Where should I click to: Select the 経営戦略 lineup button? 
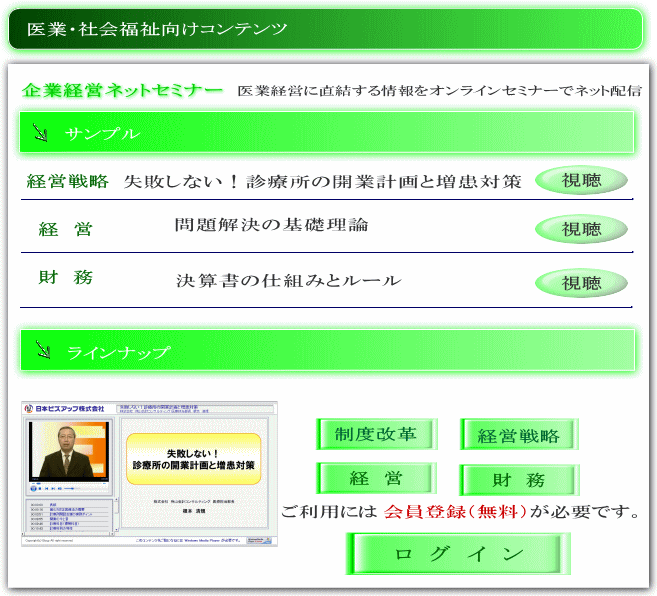(518, 435)
